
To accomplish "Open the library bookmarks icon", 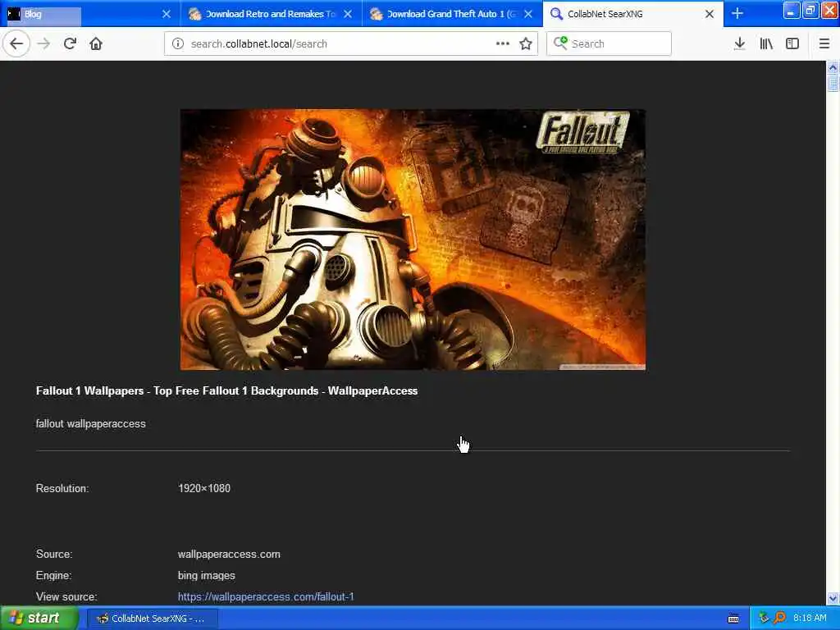I will 766,44.
